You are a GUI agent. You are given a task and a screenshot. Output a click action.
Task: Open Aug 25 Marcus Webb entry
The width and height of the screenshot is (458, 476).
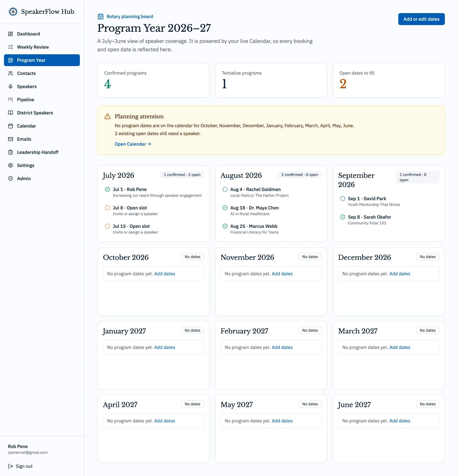tap(271, 229)
